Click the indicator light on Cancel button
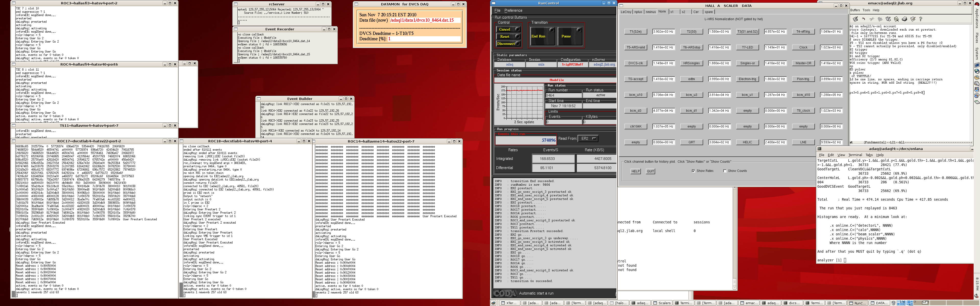Image resolution: width=980 pixels, height=306 pixels. [517, 29]
